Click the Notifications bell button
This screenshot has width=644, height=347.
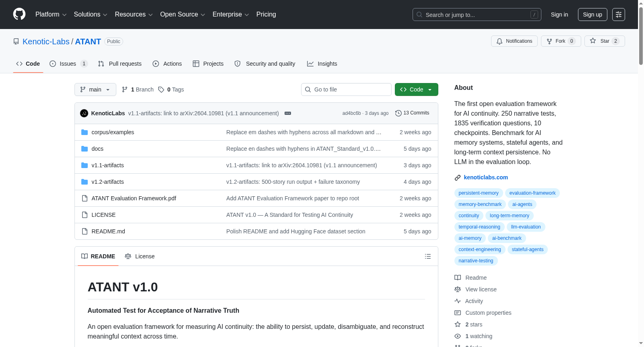click(x=514, y=41)
